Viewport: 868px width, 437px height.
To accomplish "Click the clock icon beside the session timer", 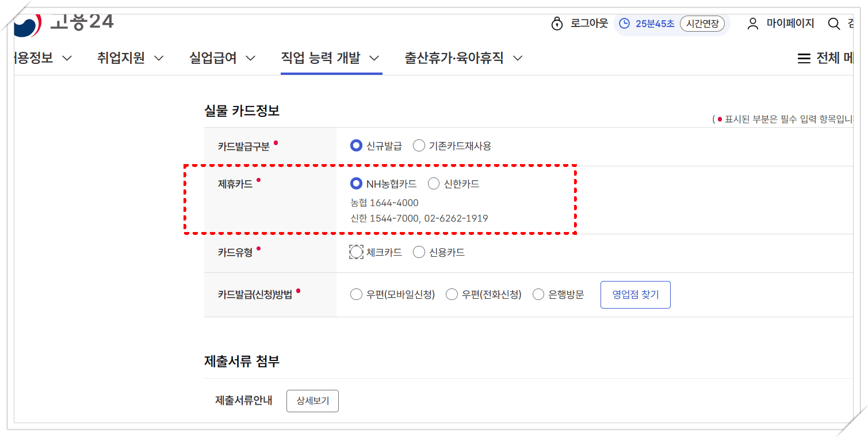I will (623, 24).
